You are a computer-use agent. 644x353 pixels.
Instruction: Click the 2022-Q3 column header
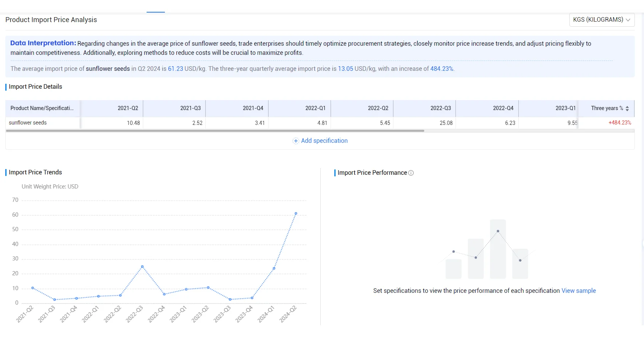tap(425, 109)
